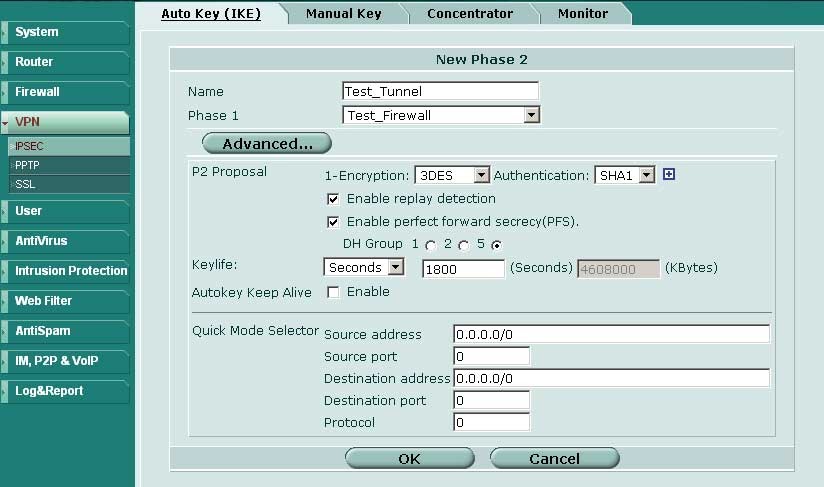Click the OK button
Image resolution: width=824 pixels, height=487 pixels.
[x=409, y=459]
